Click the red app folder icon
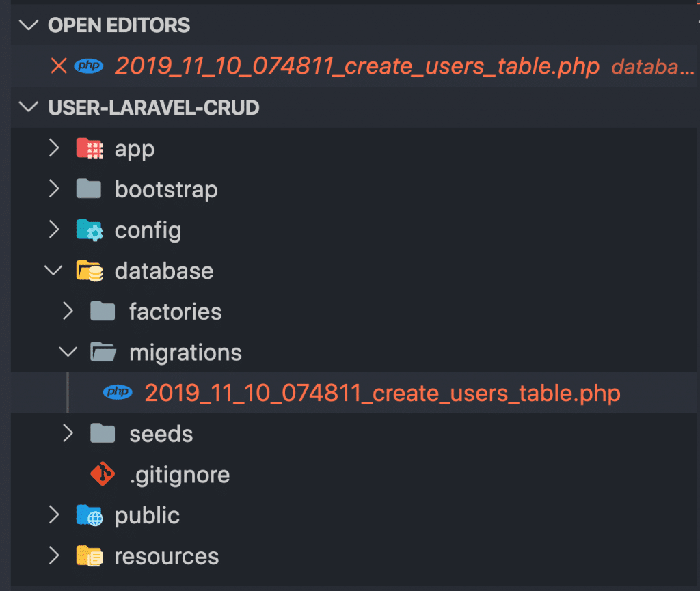 point(90,148)
